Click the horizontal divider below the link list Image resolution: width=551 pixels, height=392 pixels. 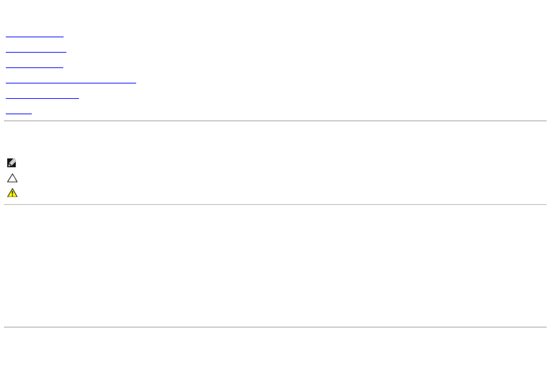point(275,121)
